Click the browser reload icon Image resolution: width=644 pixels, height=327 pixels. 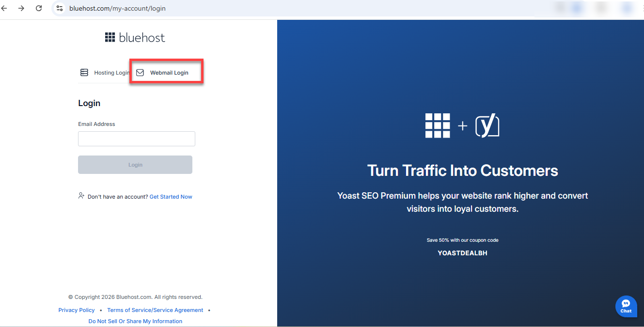(38, 8)
